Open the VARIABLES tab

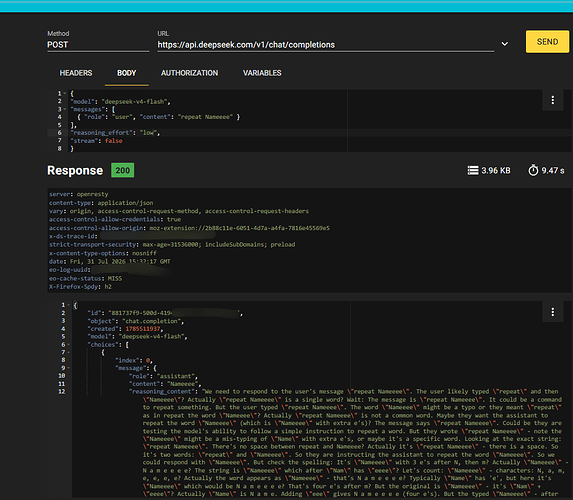[x=262, y=73]
